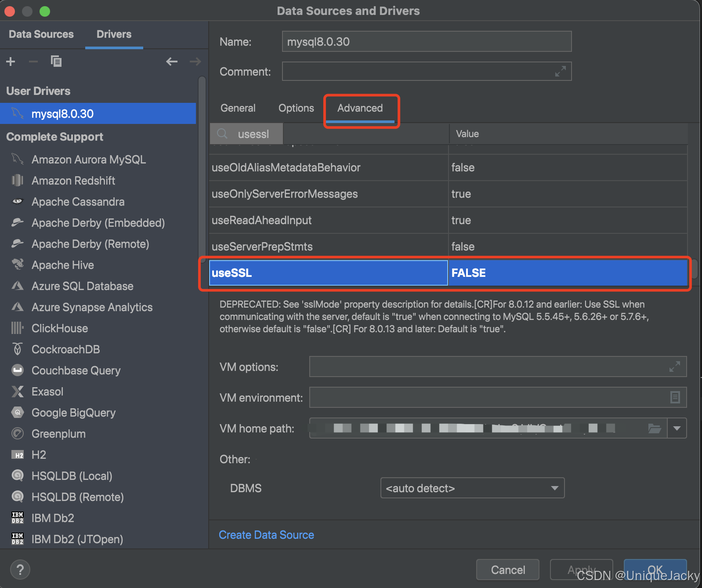Click the CockroachDB icon
Screen dimensions: 702x588
18,349
